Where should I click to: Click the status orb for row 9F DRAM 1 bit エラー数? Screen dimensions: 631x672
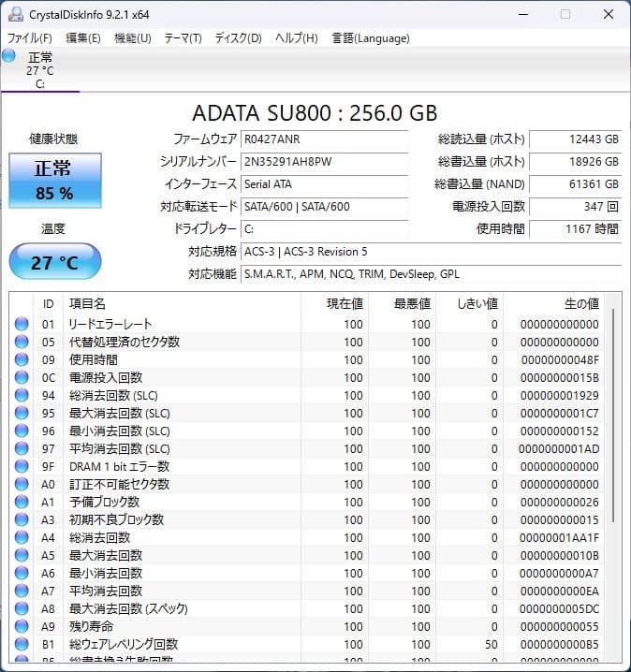(22, 466)
